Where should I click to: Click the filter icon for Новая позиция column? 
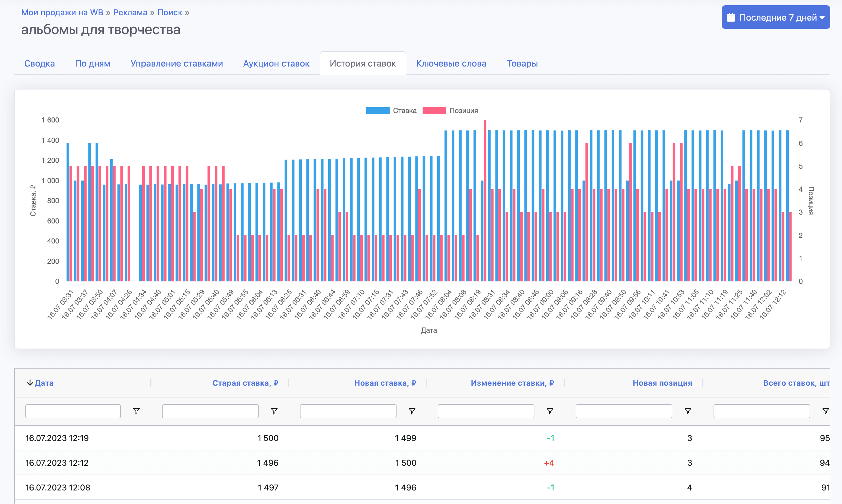point(688,411)
